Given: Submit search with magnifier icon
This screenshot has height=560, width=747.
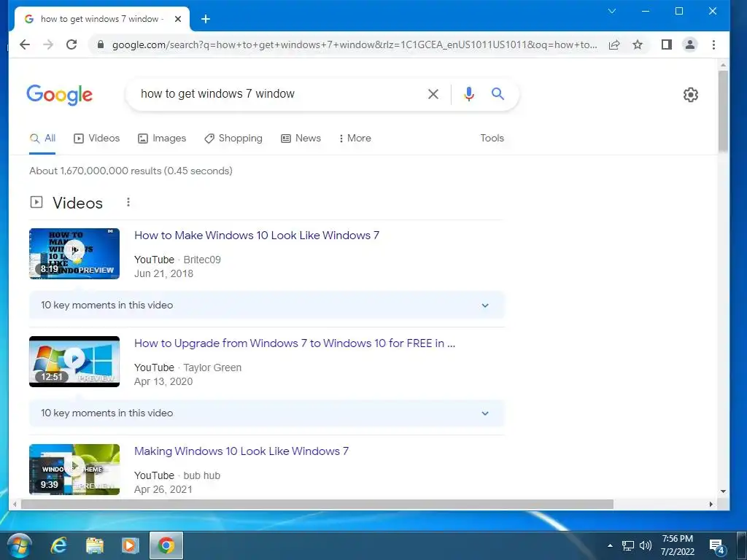Looking at the screenshot, I should 498,94.
